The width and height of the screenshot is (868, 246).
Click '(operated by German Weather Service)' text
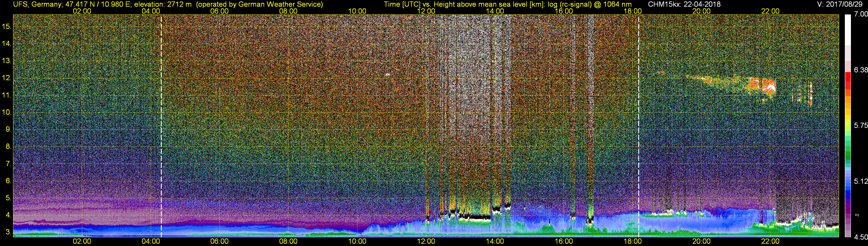[259, 4]
